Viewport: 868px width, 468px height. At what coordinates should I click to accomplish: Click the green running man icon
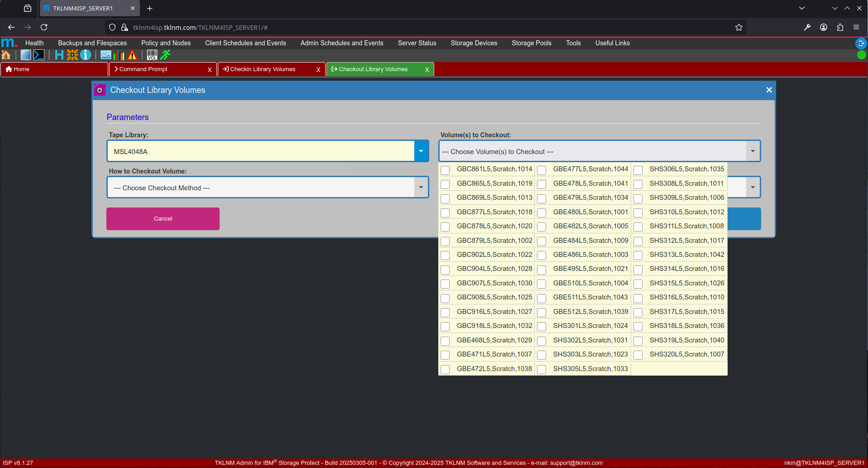tap(166, 55)
